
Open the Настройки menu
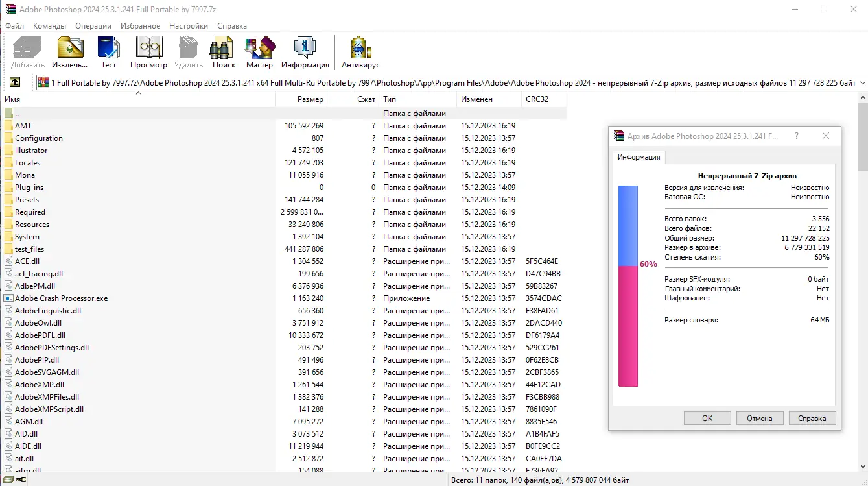coord(189,26)
